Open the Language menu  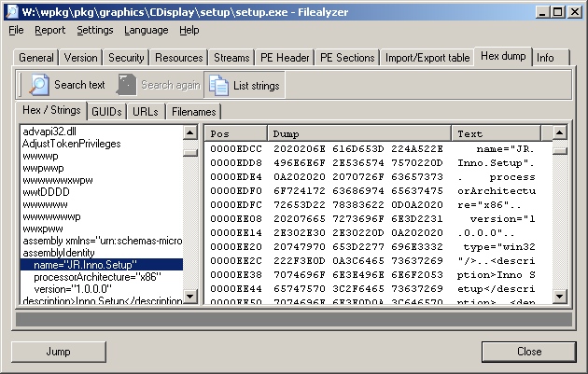pyautogui.click(x=147, y=30)
